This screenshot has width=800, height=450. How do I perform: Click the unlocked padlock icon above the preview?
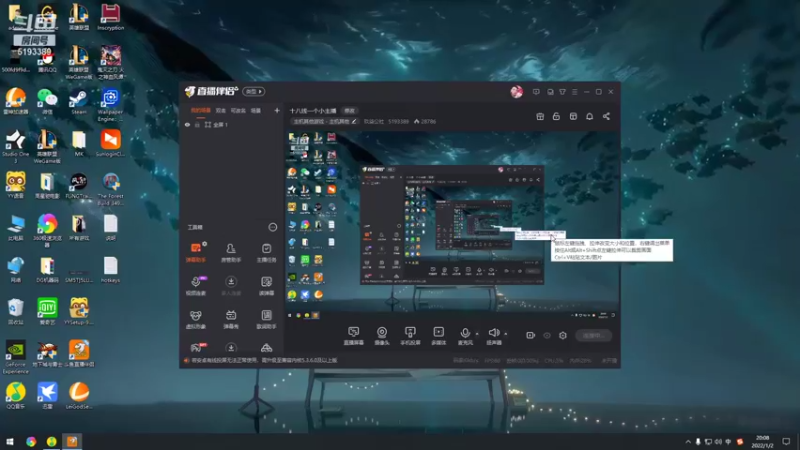pos(556,116)
